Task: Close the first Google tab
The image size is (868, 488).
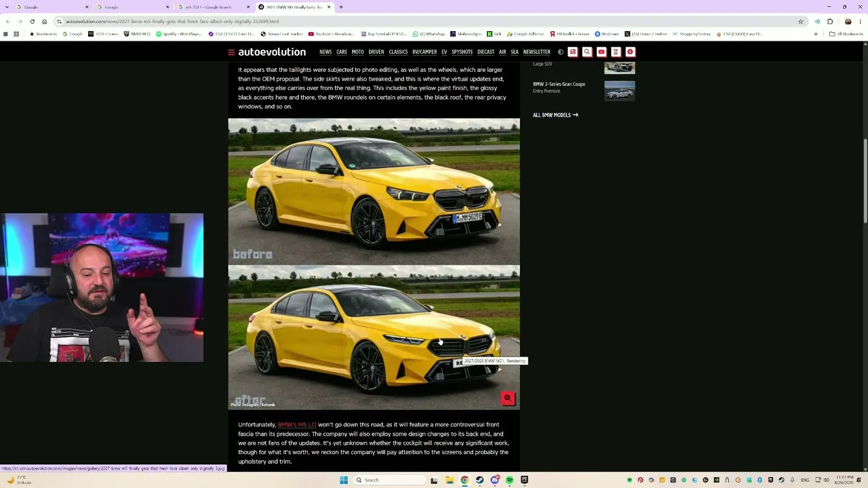Action: click(x=87, y=7)
